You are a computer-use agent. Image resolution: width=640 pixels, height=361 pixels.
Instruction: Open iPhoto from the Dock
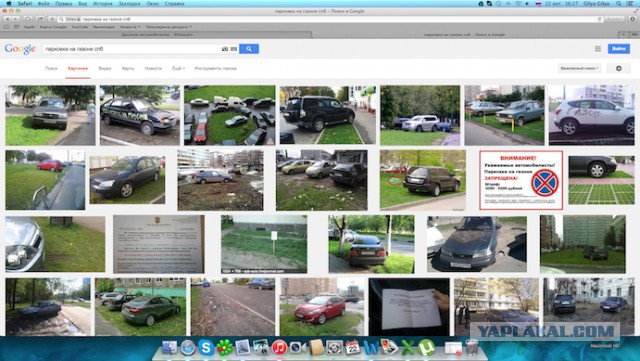[x=261, y=348]
